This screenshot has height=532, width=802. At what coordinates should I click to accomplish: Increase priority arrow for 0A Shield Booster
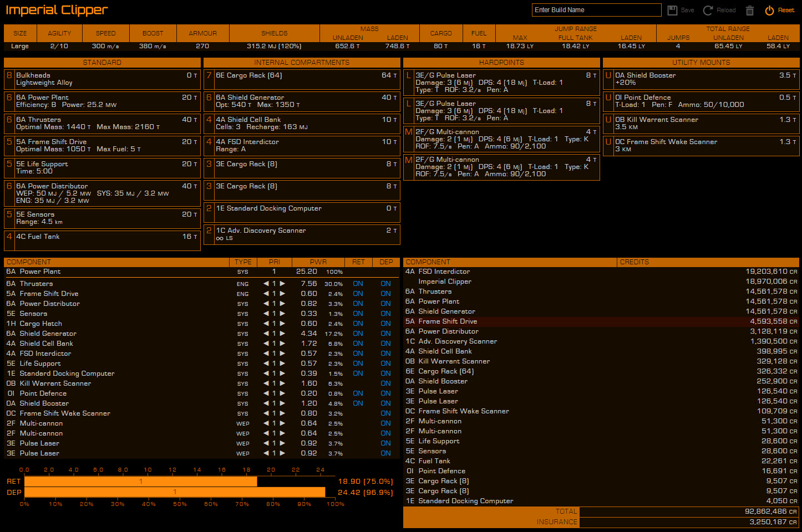coord(282,403)
